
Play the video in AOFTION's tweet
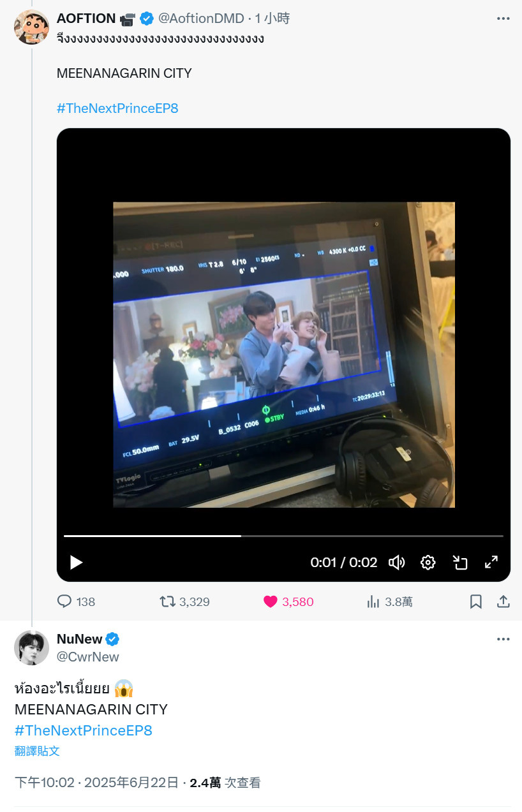[77, 562]
